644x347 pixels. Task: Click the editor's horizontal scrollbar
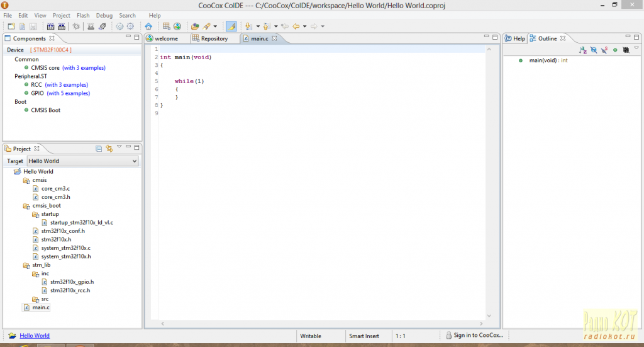coord(322,324)
